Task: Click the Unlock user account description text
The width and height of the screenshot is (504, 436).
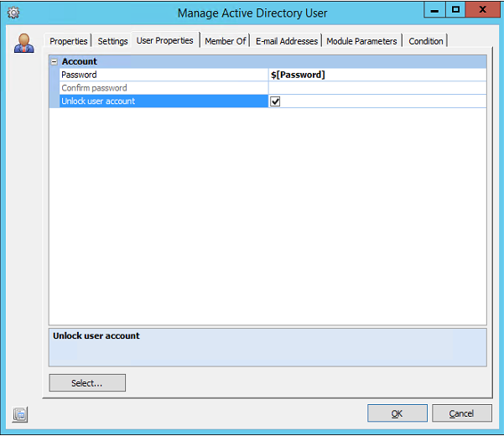Action: (x=96, y=335)
